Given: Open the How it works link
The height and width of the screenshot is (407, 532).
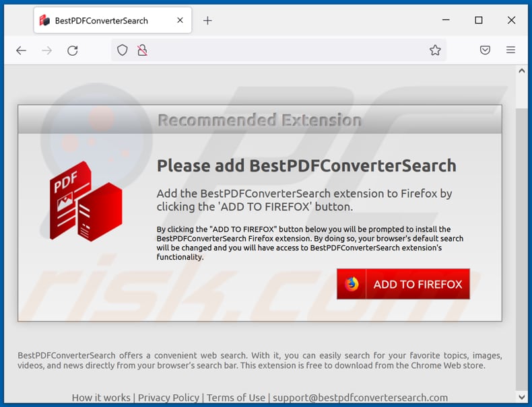Looking at the screenshot, I should click(x=101, y=398).
